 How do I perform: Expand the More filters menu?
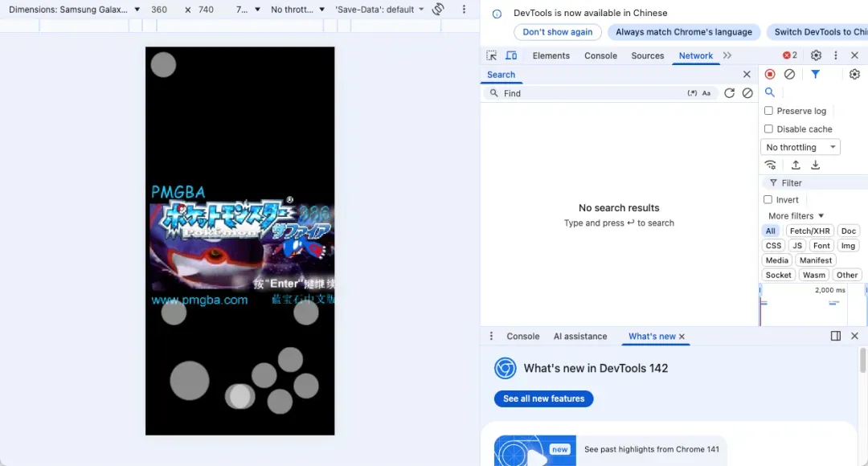click(x=796, y=215)
